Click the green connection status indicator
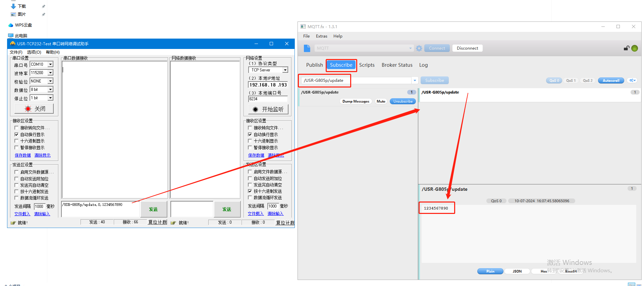This screenshot has width=644, height=286. [x=634, y=48]
